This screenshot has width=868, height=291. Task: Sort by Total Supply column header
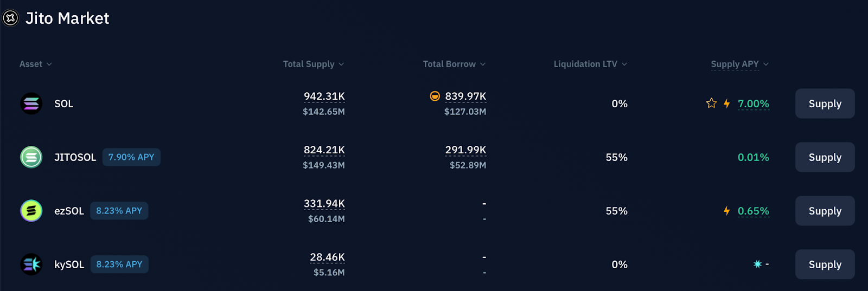314,64
